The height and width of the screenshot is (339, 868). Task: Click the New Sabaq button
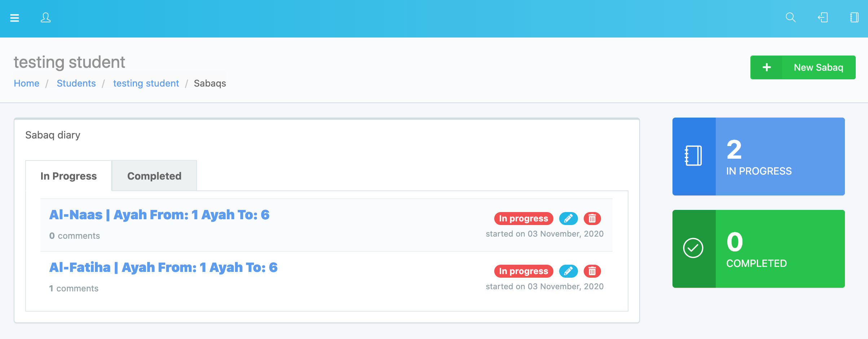tap(818, 67)
